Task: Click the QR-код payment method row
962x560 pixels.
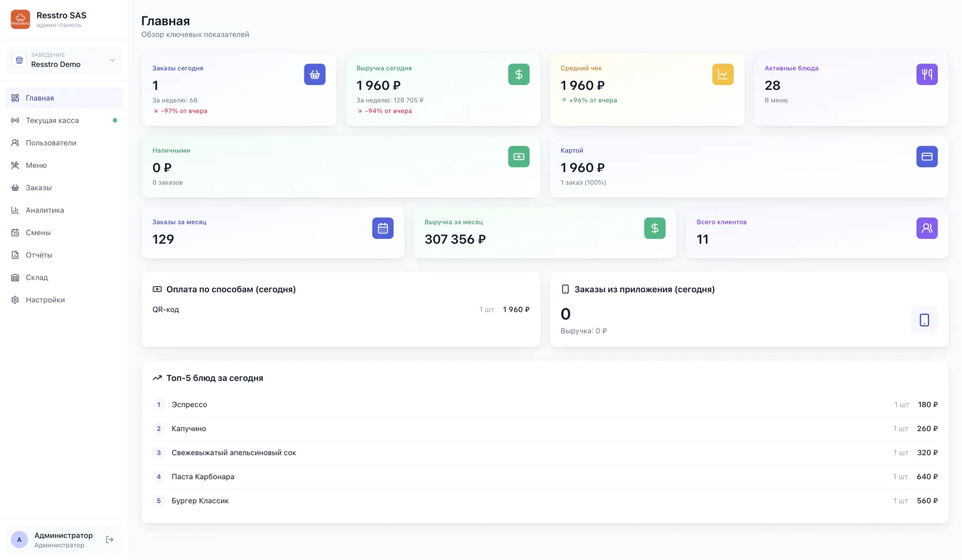Action: tap(341, 309)
